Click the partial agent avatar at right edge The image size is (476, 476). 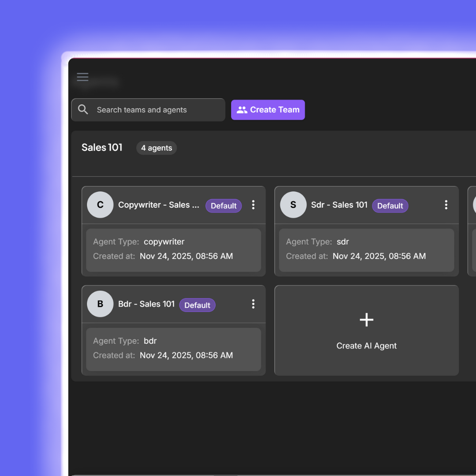click(x=473, y=205)
